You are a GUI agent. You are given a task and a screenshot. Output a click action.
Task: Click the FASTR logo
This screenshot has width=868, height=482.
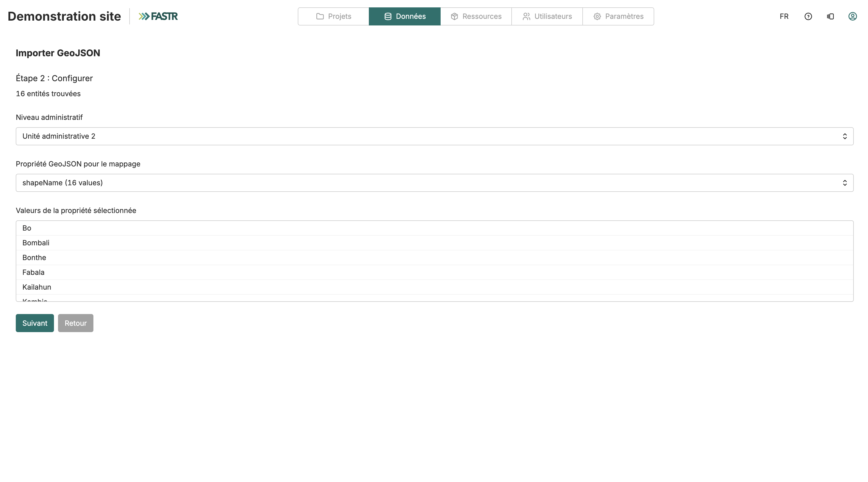click(158, 17)
